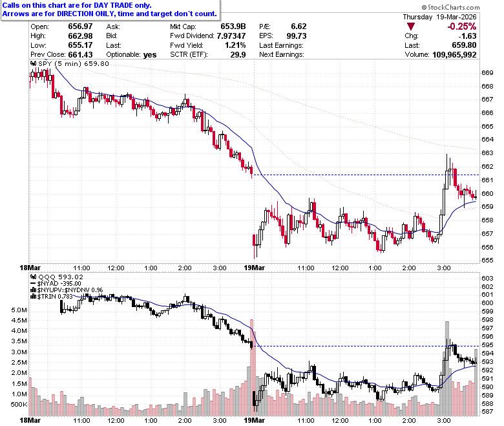Click the red down-triangle change indicator
Image resolution: width=504 pixels, height=426 pixels.
pyautogui.click(x=410, y=27)
